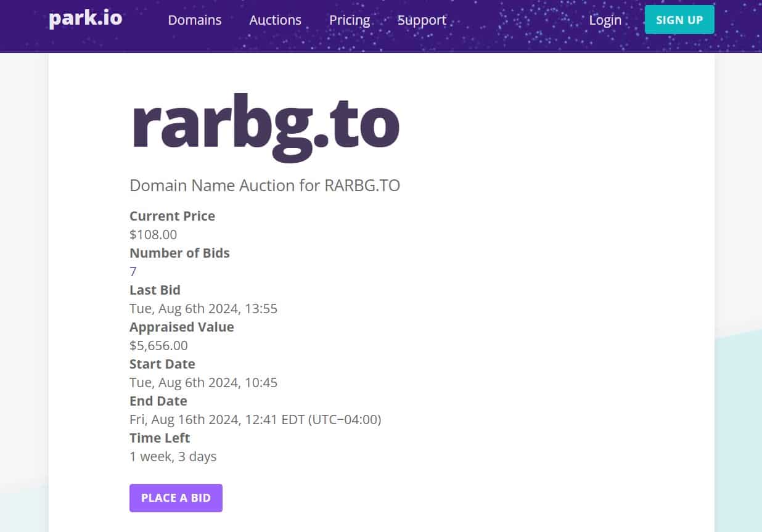Screen dimensions: 762x532
Task: Click the Login link
Action: (x=605, y=20)
